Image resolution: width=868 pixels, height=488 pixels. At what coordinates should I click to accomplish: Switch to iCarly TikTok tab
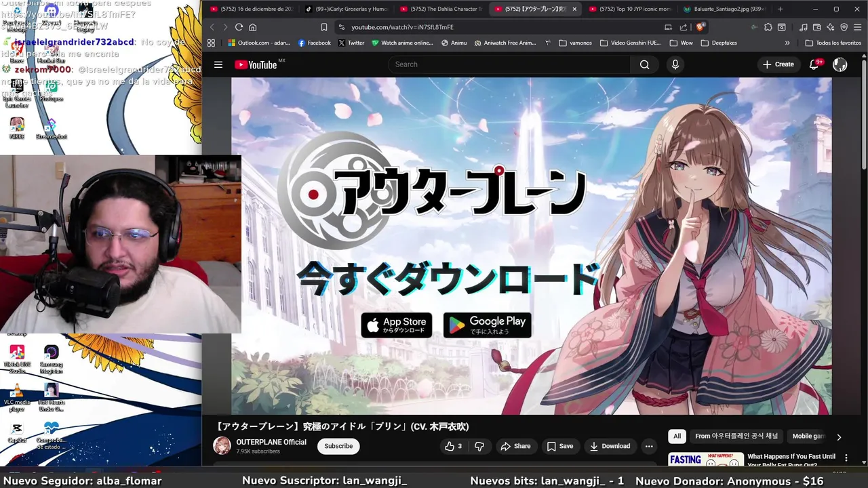pyautogui.click(x=346, y=9)
